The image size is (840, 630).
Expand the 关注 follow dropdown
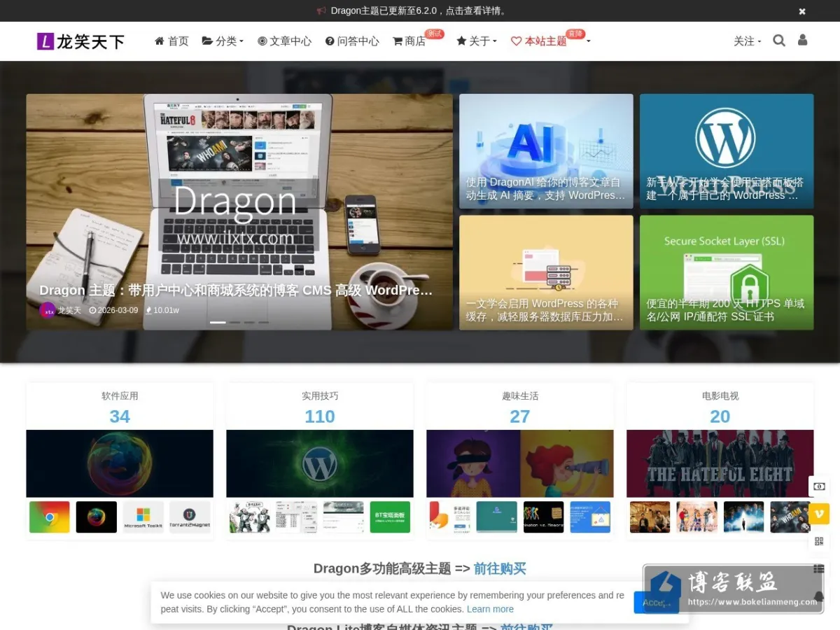click(x=748, y=41)
